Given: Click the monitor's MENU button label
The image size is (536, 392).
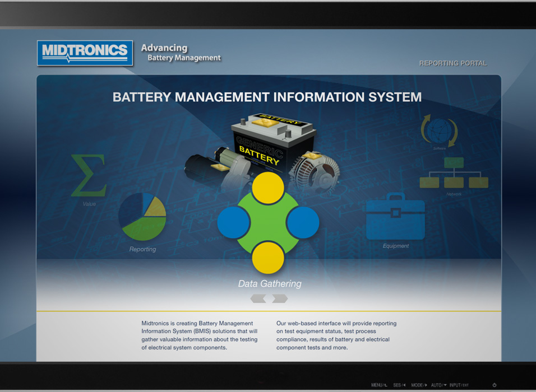Looking at the screenshot, I should pos(379,385).
